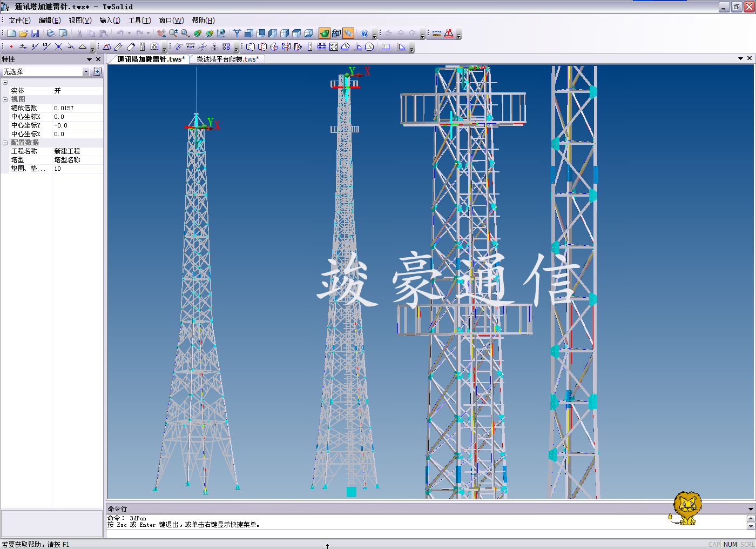The image size is (756, 549).
Task: Click the command line scrollbar down arrow
Action: [x=751, y=526]
